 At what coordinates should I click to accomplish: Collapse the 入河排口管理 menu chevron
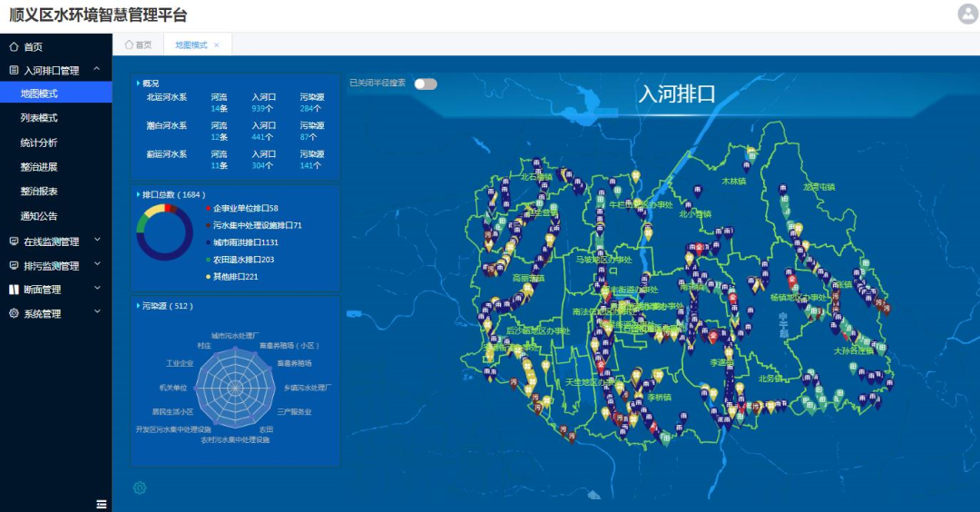pyautogui.click(x=97, y=69)
